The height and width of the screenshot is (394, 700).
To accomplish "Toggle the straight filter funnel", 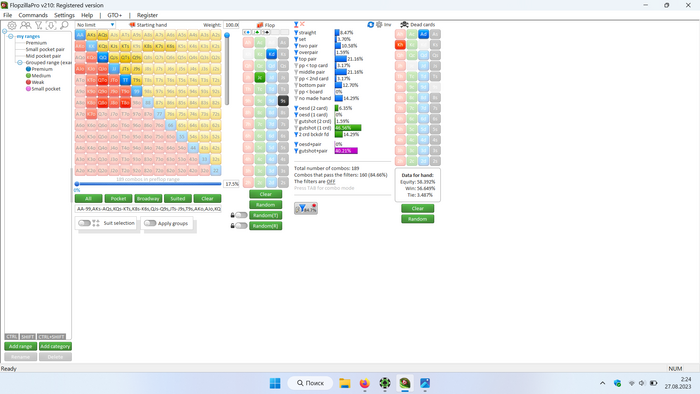I will (296, 33).
